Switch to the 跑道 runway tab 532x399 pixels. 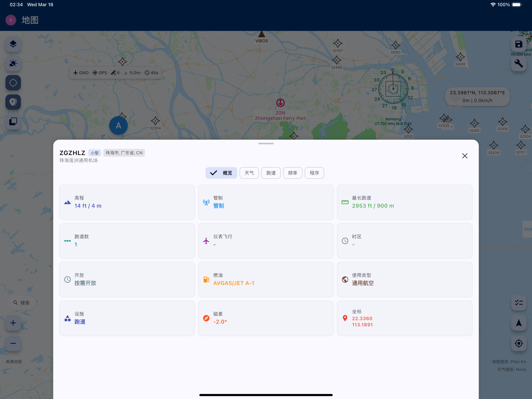click(x=271, y=173)
